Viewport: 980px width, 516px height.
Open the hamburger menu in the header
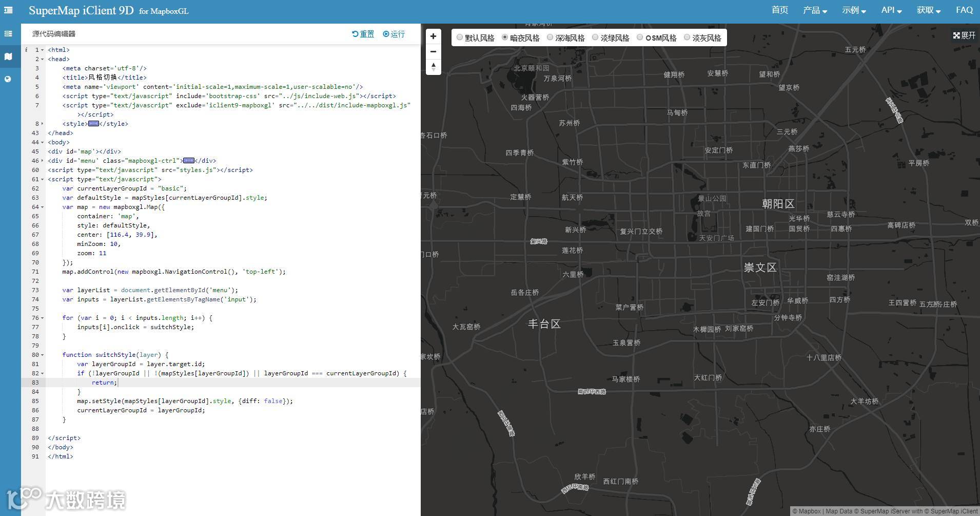coord(8,10)
